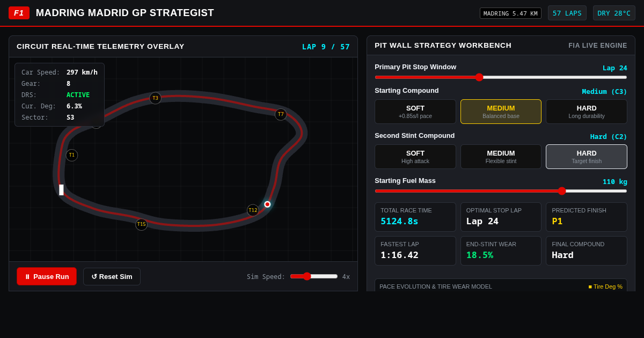Open the Fastest Lap 1:16.42 card
644x338 pixels.
415,251
